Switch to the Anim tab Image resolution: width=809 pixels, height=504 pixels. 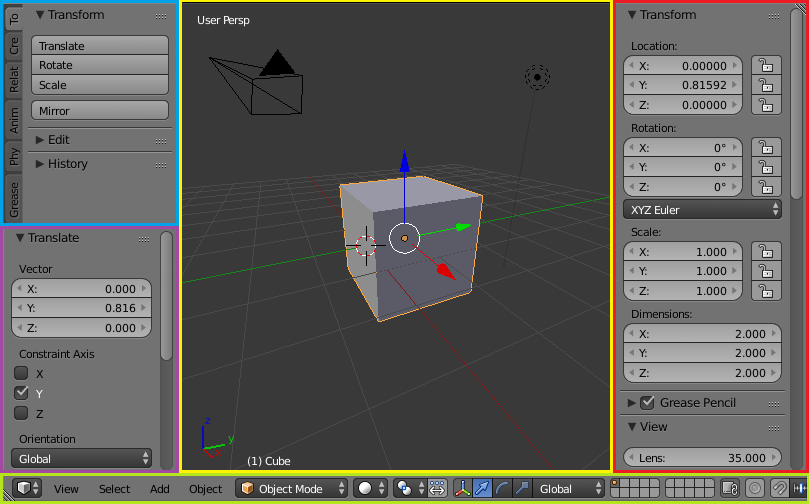(14, 120)
